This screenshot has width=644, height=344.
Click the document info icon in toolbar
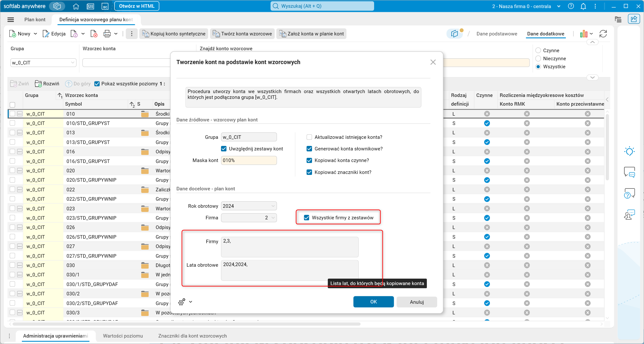74,34
